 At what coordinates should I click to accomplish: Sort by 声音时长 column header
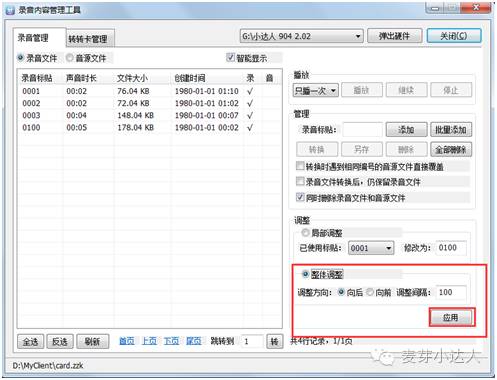pyautogui.click(x=81, y=78)
